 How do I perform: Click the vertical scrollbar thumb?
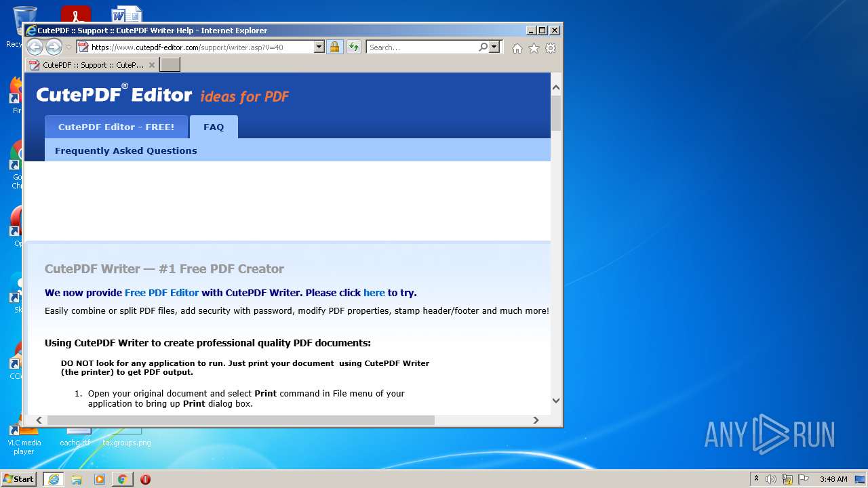coord(556,113)
